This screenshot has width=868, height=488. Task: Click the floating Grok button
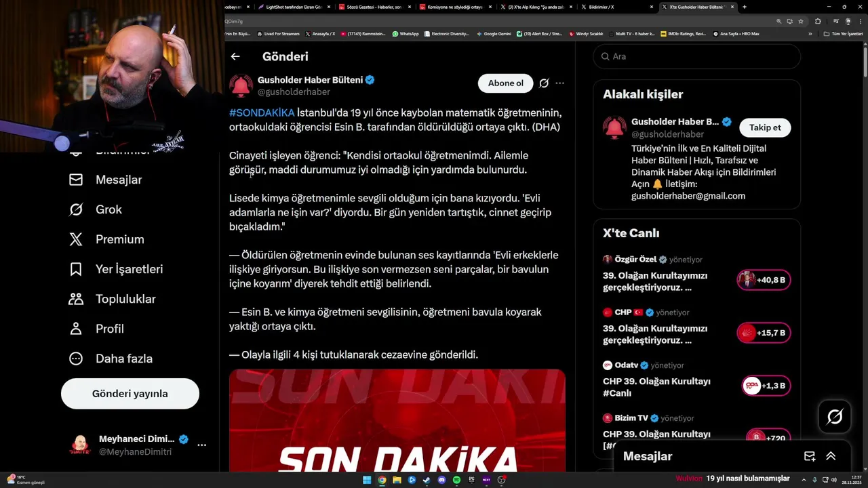click(835, 417)
